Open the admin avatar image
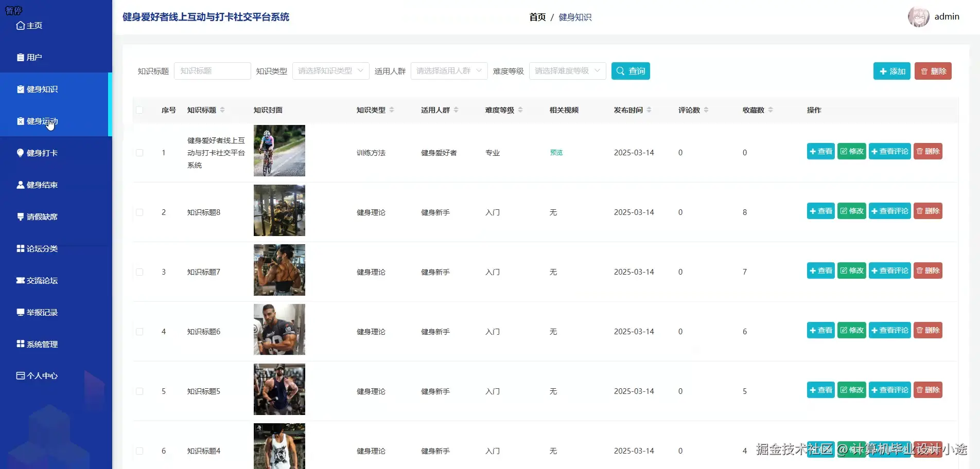The image size is (980, 469). [918, 16]
